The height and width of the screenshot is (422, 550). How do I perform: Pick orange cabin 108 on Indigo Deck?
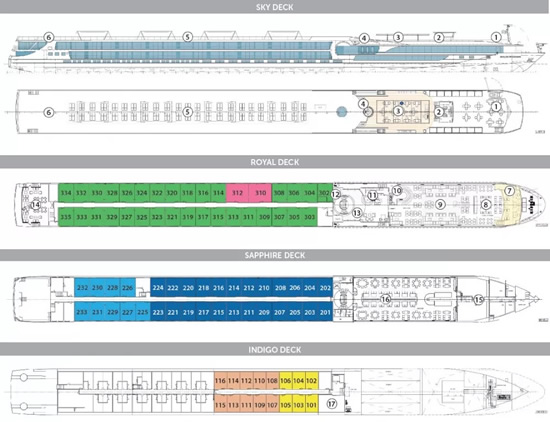[272, 381]
